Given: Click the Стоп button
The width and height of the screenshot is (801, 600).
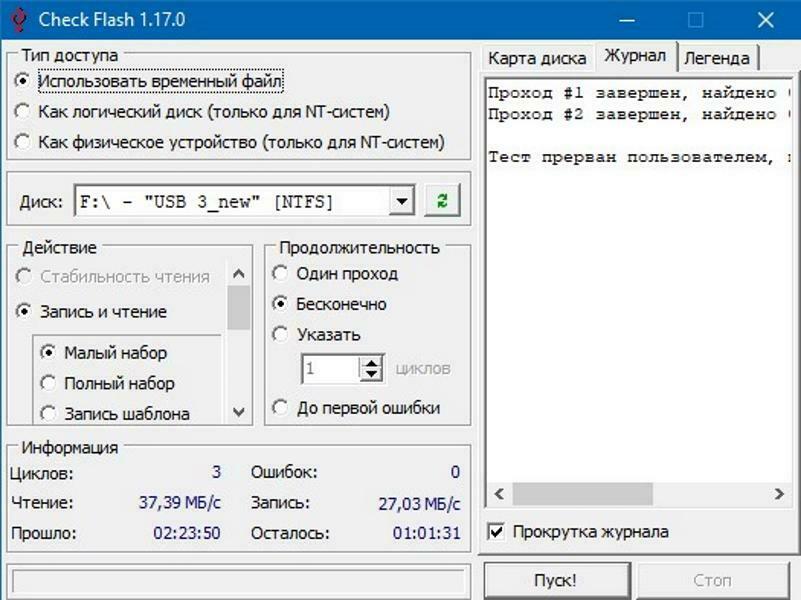Looking at the screenshot, I should 713,581.
